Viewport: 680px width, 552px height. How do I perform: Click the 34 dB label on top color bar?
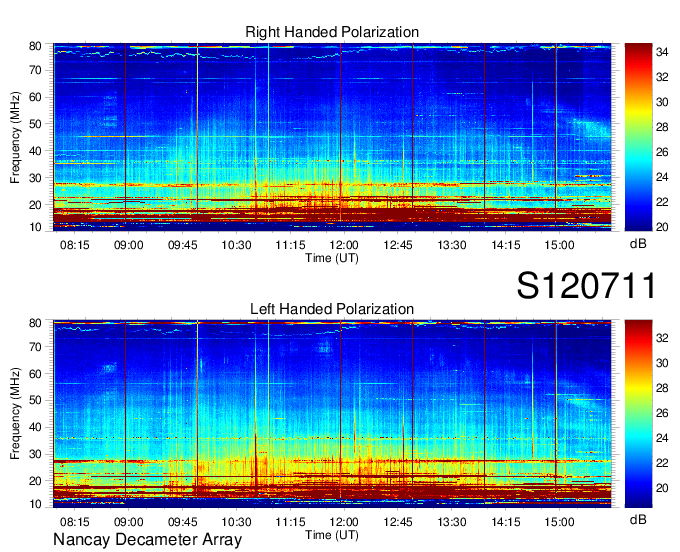click(x=662, y=52)
